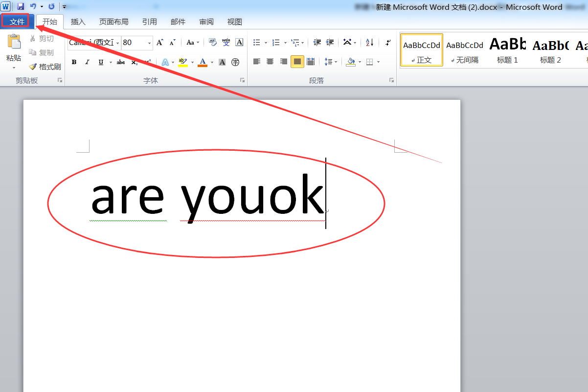588x392 pixels.
Task: Open the 文件 (File) tab
Action: tap(17, 22)
